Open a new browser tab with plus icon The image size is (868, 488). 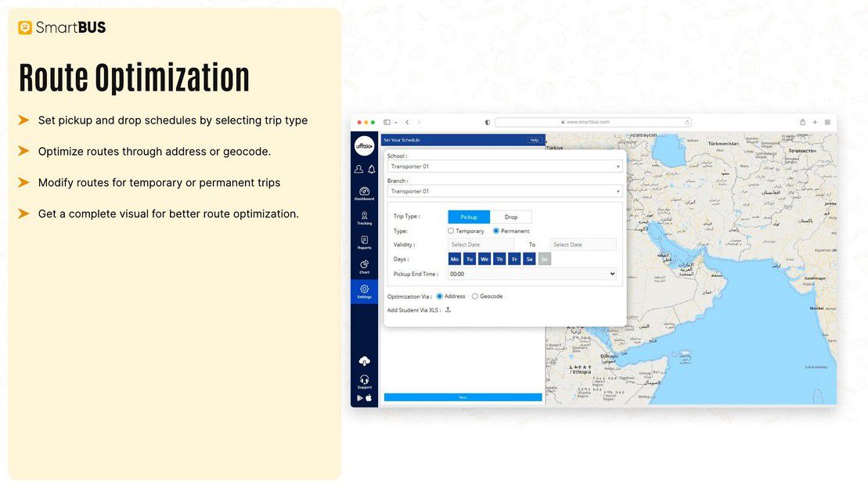815,122
